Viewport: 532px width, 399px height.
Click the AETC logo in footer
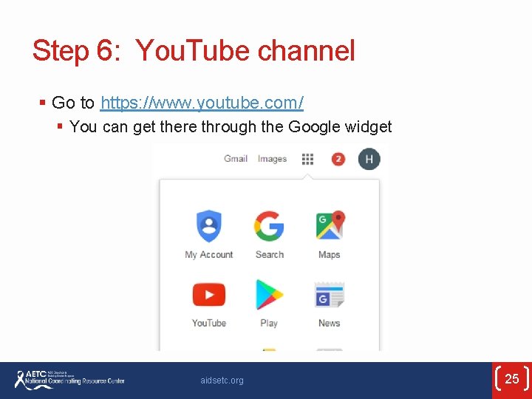click(x=69, y=380)
